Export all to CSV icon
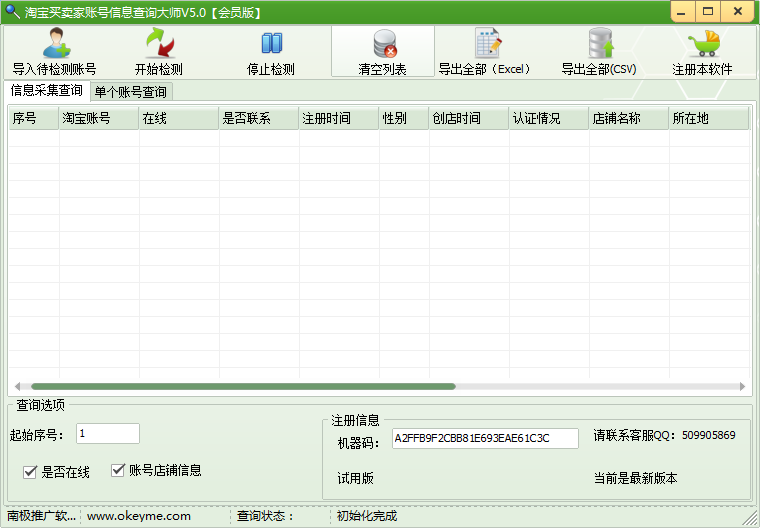 [x=601, y=43]
